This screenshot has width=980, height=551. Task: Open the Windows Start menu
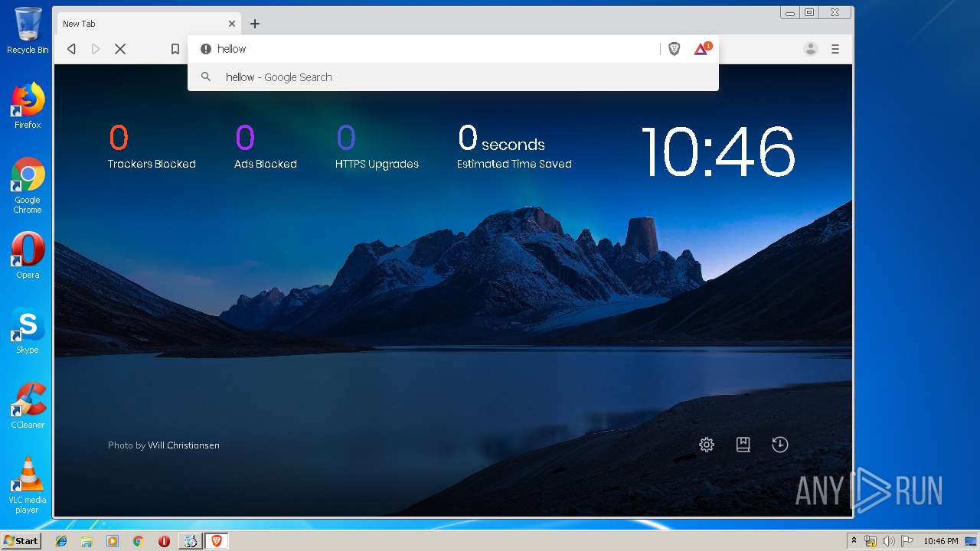(x=21, y=541)
